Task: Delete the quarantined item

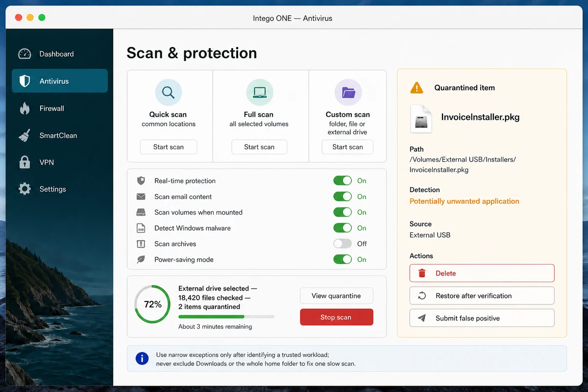Action: click(x=482, y=273)
